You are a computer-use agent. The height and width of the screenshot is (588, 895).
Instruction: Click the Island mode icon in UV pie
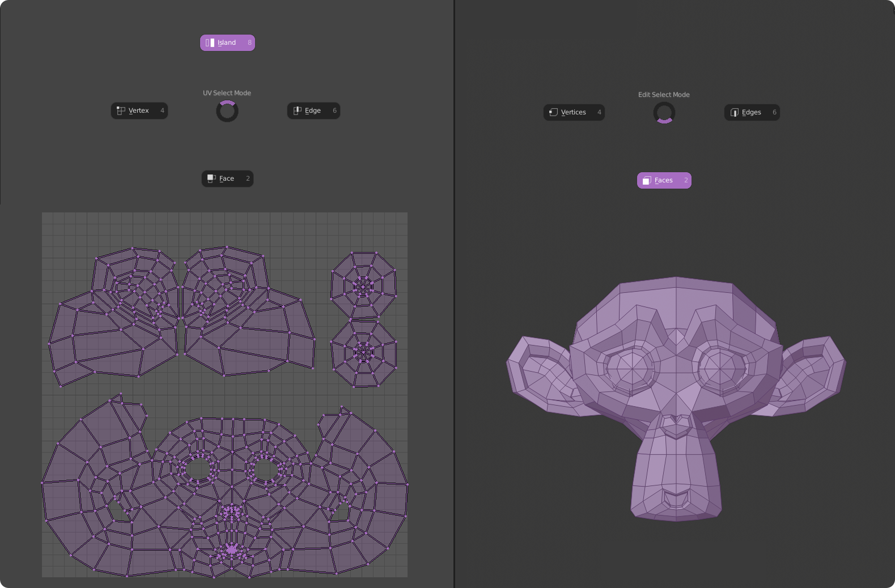coord(210,43)
